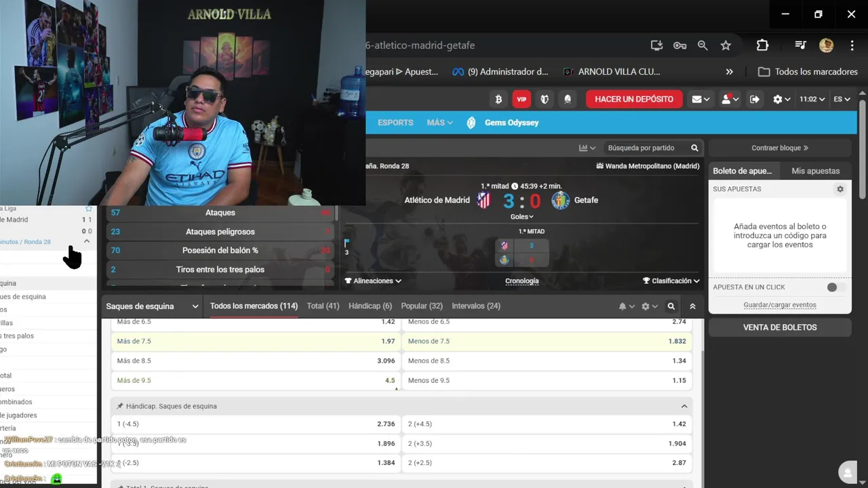Screen dimensions: 868x488
Task: Click the Gems Odyssey gem icon
Action: tap(471, 123)
